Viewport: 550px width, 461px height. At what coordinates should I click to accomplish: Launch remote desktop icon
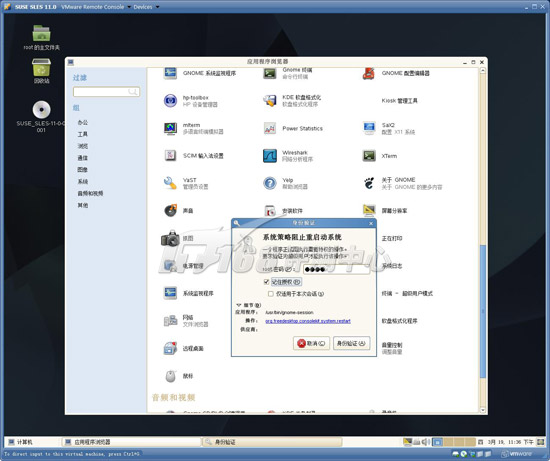tap(170, 348)
